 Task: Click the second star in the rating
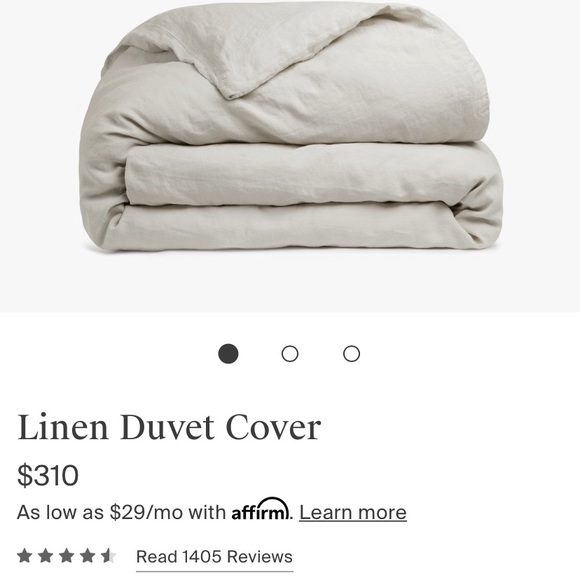click(45, 556)
